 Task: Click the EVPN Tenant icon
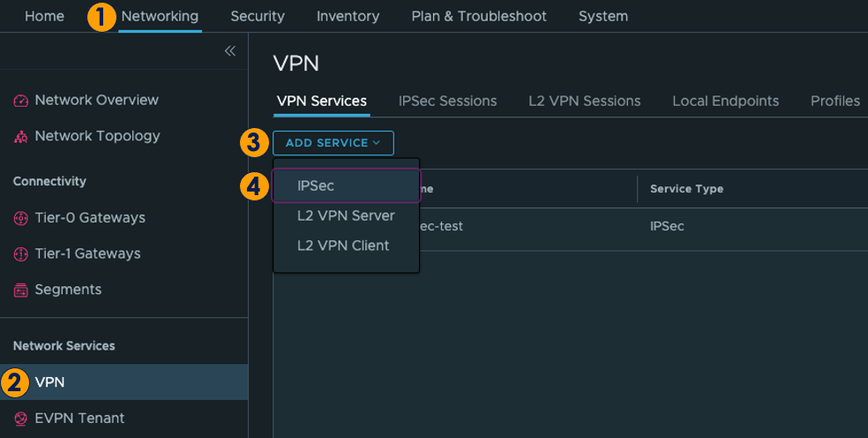click(20, 418)
